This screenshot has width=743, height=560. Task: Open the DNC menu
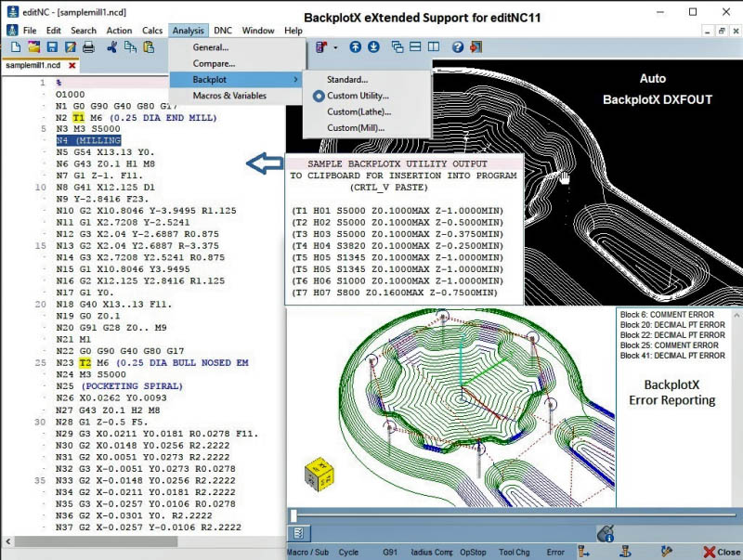tap(223, 31)
